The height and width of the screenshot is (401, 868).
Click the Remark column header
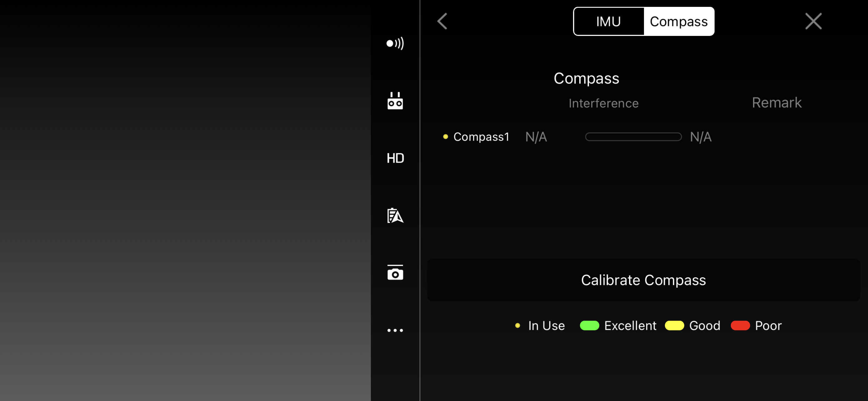777,103
